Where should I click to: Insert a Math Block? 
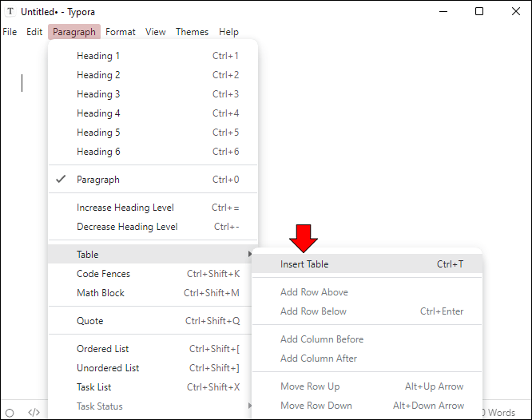coord(101,293)
